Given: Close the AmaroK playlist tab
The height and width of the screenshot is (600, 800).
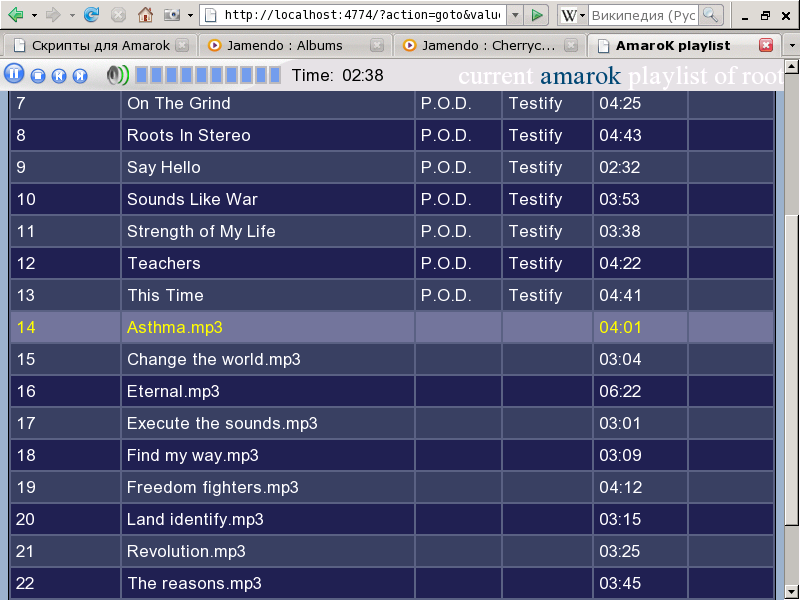Looking at the screenshot, I should [x=766, y=45].
